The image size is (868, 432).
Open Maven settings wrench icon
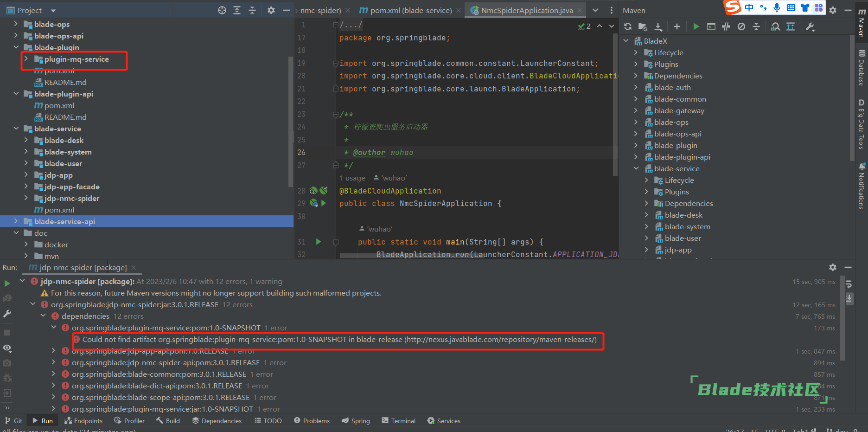(x=810, y=26)
